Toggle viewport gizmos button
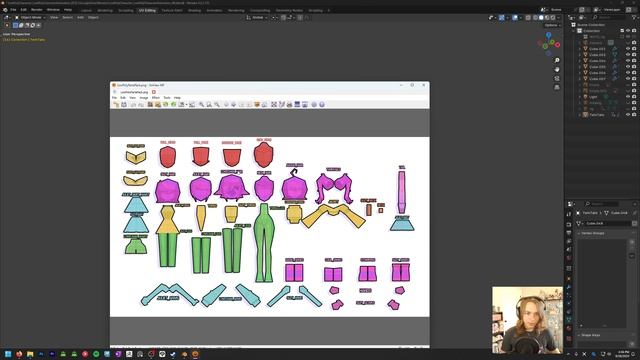Screen dimensions: 640x360 (502, 18)
